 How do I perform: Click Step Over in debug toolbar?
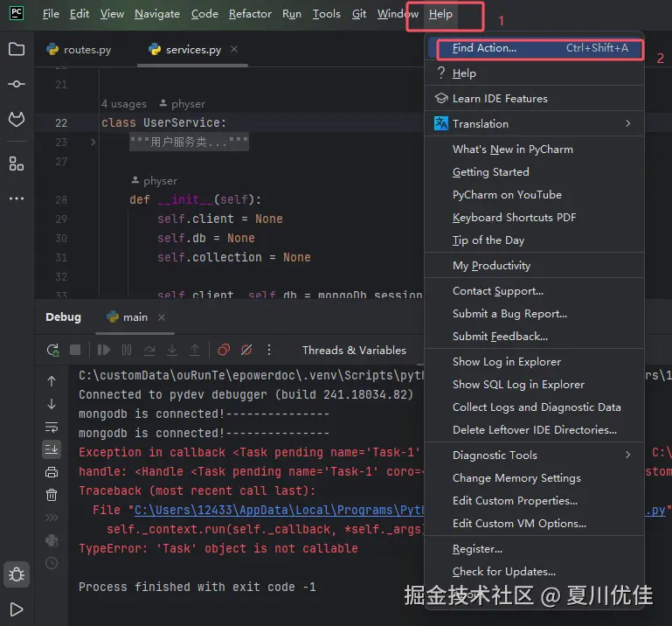[149, 350]
